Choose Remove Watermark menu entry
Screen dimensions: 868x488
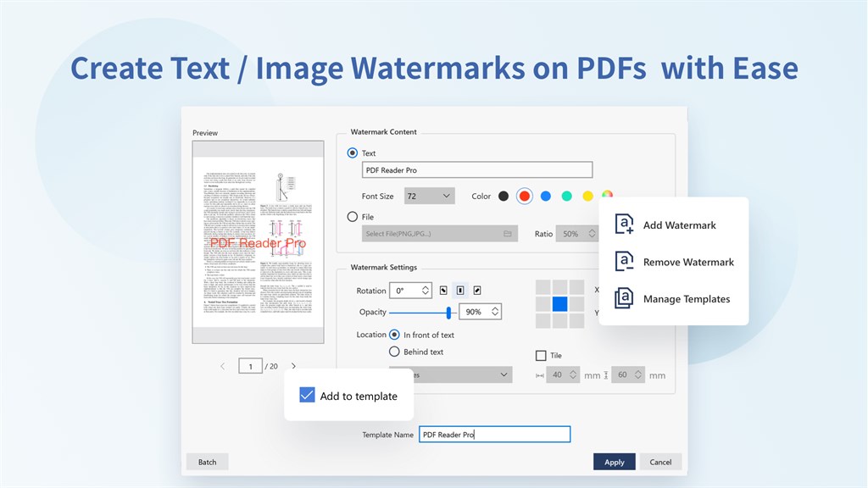[674, 262]
